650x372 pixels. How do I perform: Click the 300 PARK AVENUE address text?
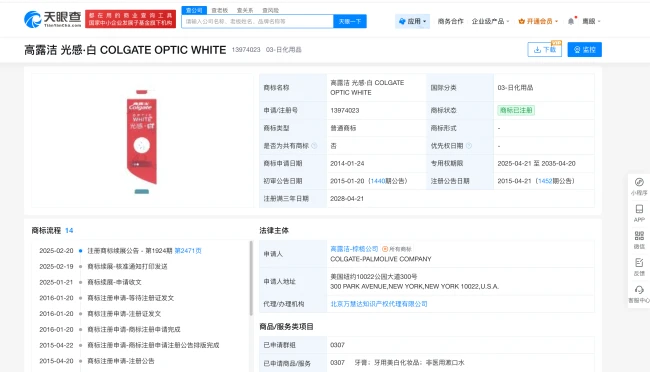tap(415, 286)
